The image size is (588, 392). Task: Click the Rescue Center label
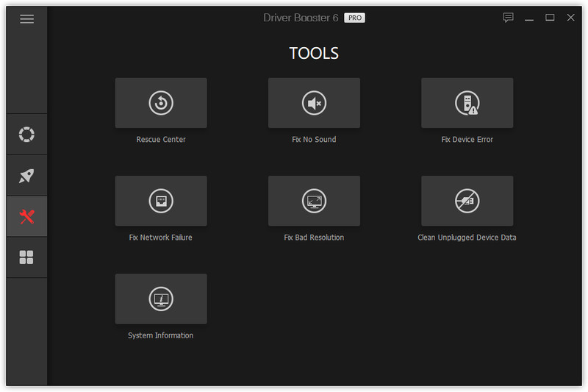[x=161, y=140]
